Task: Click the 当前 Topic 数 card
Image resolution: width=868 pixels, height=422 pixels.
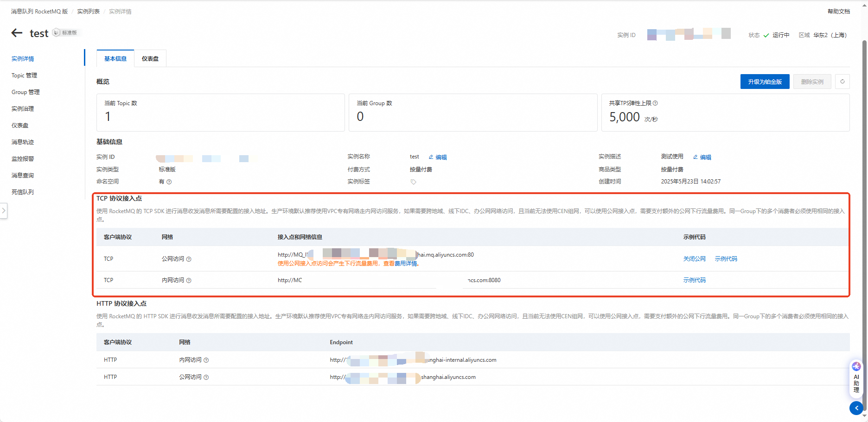Action: point(221,113)
